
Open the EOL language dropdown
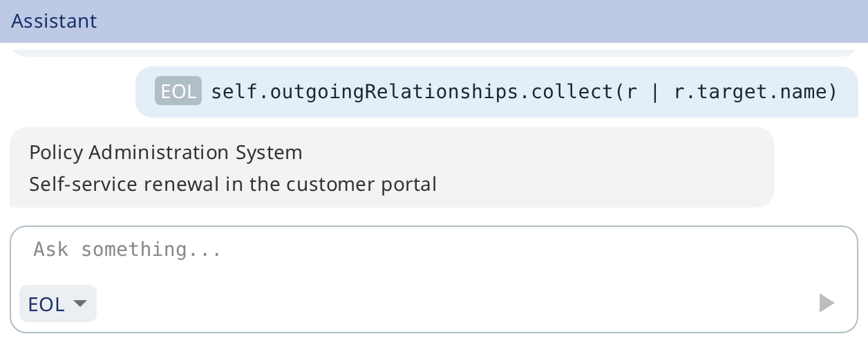(58, 304)
